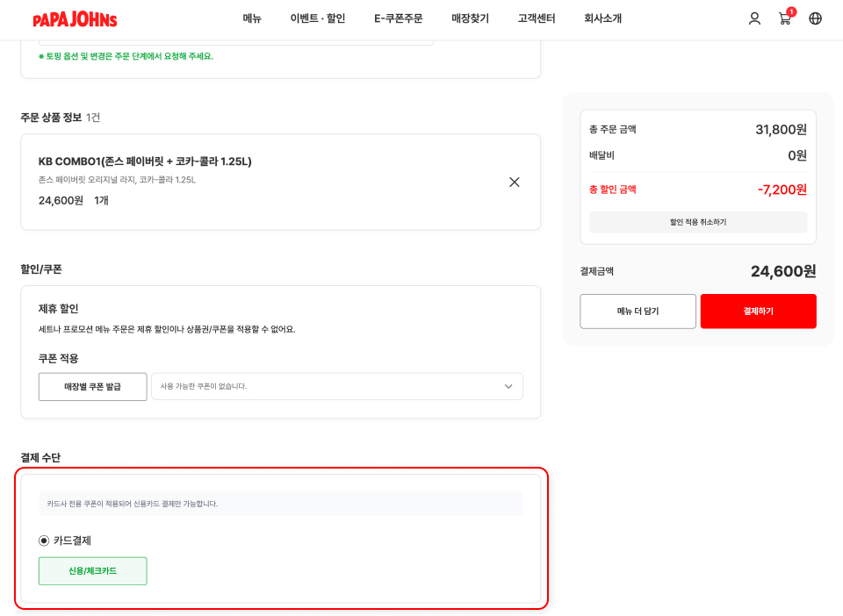The image size is (843, 616).
Task: Choose the 신용/체크카드 payment option
Action: (92, 571)
